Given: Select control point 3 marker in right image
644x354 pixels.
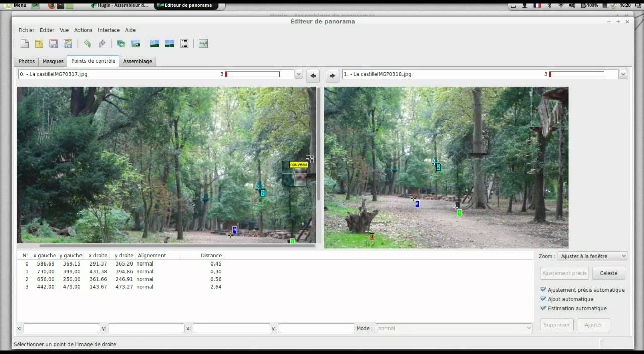Looking at the screenshot, I should coord(372,237).
